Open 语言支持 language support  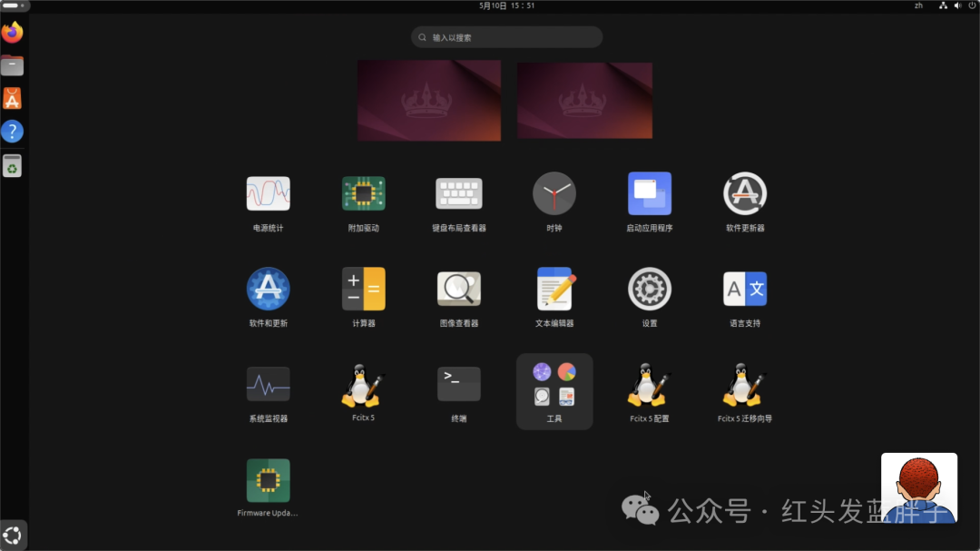point(744,288)
